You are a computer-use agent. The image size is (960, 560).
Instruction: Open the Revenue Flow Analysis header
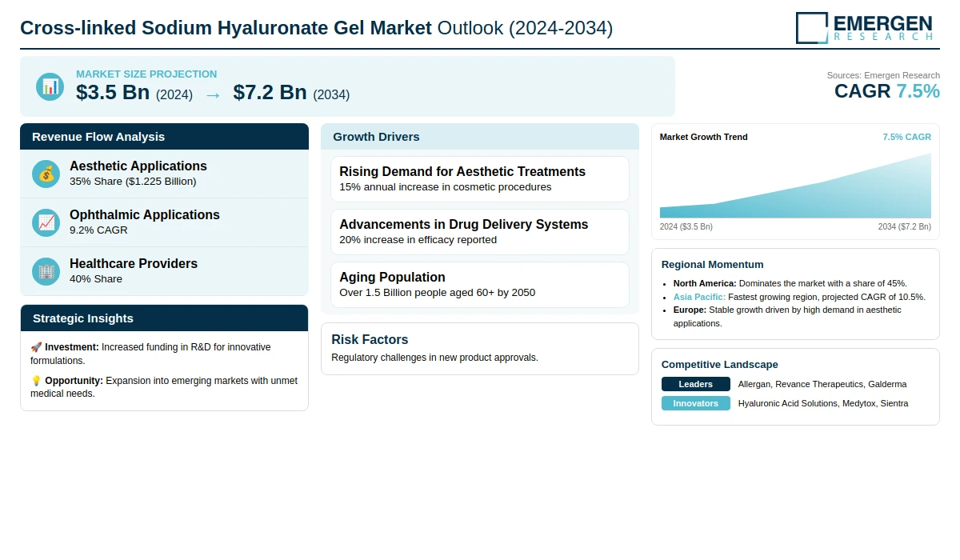(164, 136)
